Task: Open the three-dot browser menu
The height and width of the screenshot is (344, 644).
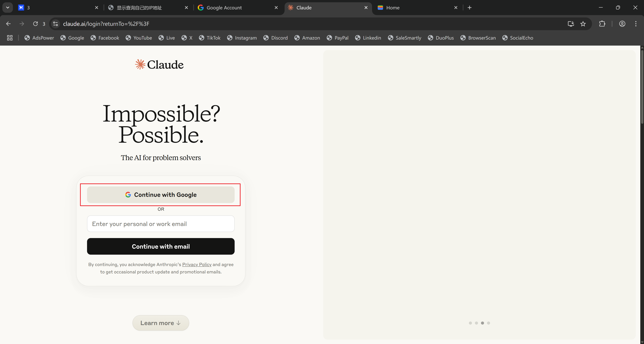Action: tap(636, 24)
